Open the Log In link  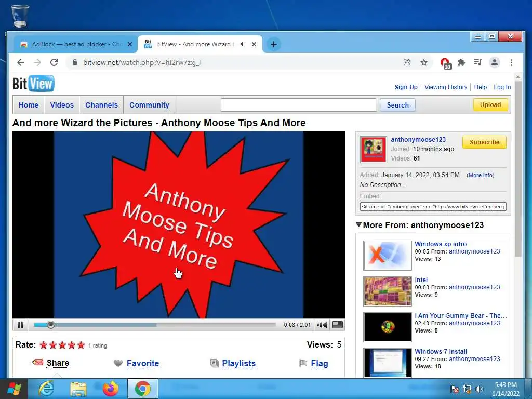pyautogui.click(x=502, y=87)
